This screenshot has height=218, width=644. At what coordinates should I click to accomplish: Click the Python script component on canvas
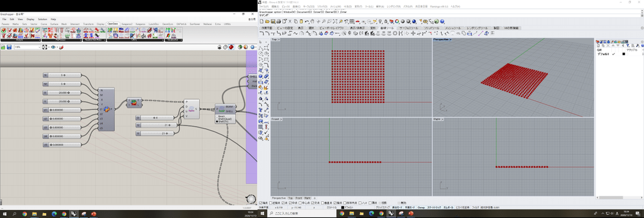tap(106, 109)
